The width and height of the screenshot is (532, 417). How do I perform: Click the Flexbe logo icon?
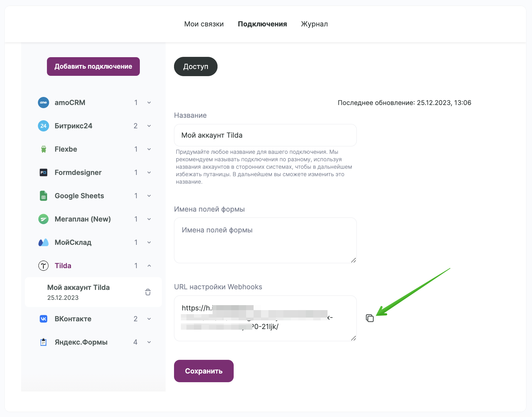tap(44, 149)
